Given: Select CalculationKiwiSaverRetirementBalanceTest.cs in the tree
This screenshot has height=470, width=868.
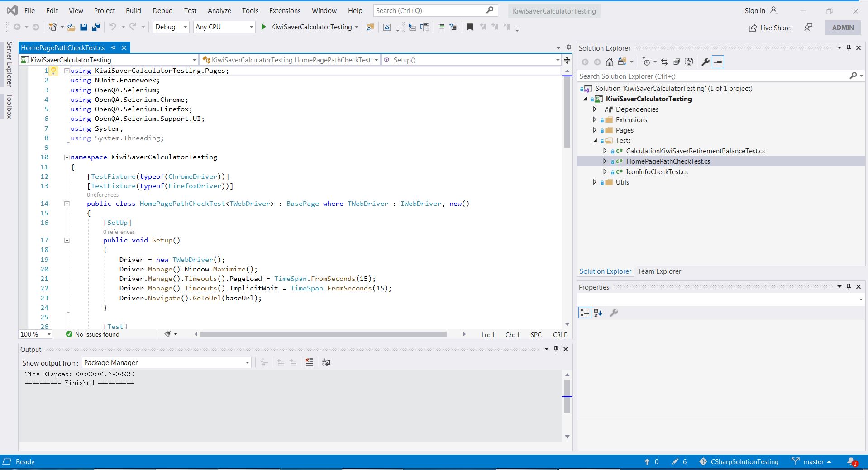Looking at the screenshot, I should pos(695,151).
